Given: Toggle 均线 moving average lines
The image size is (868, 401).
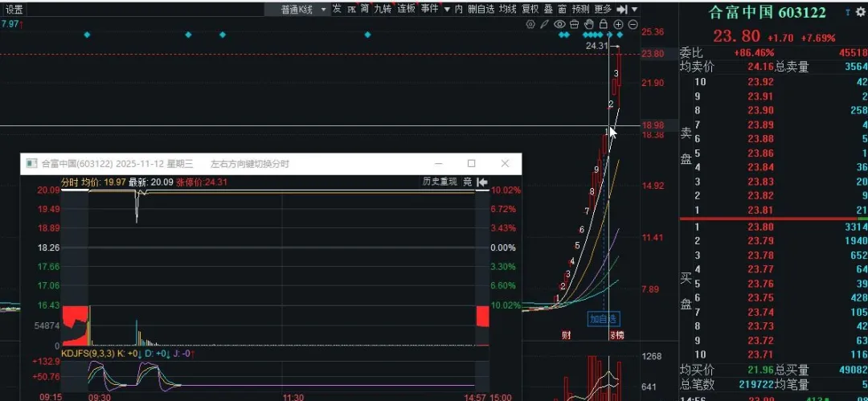Looking at the screenshot, I should click(x=508, y=9).
